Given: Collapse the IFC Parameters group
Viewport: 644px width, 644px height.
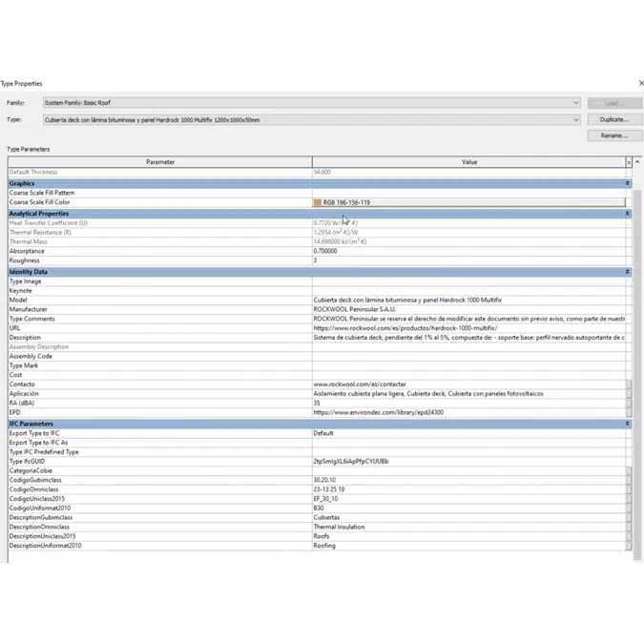Looking at the screenshot, I should click(x=627, y=424).
